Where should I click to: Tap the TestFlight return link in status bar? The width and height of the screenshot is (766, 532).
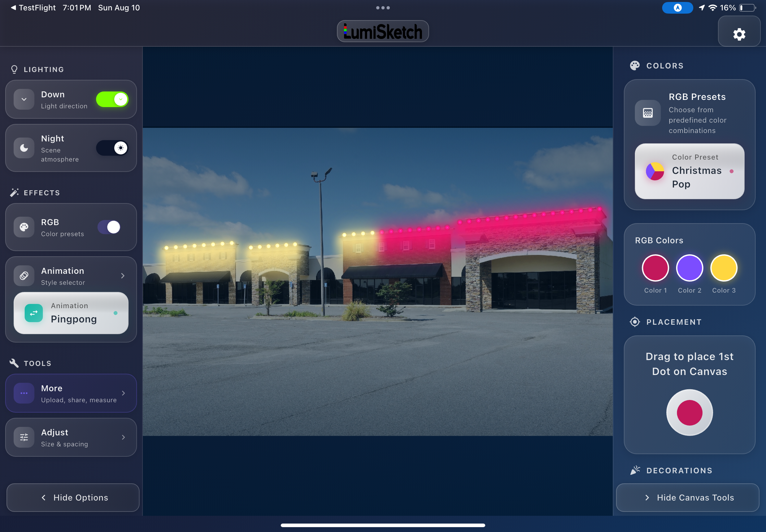coord(33,7)
